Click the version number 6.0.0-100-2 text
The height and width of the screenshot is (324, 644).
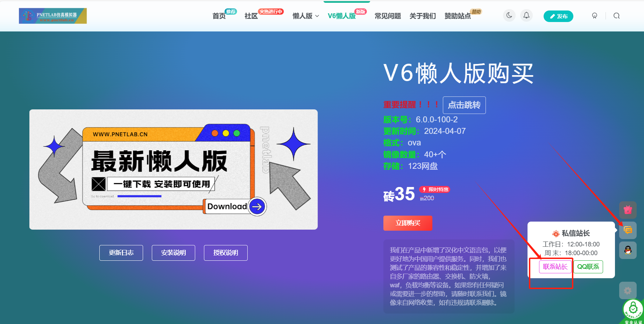437,120
